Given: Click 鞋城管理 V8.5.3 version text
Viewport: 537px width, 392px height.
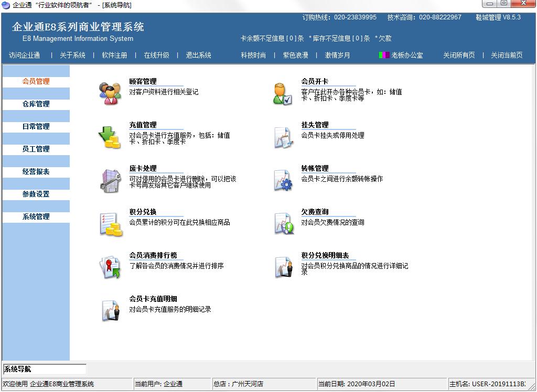Looking at the screenshot, I should point(498,17).
